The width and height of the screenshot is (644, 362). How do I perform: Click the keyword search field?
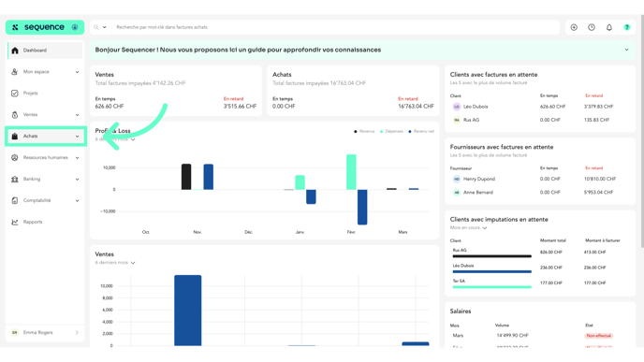[335, 27]
